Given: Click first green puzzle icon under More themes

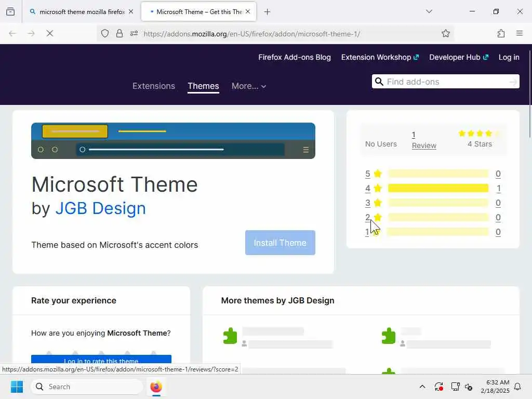Looking at the screenshot, I should point(230,336).
